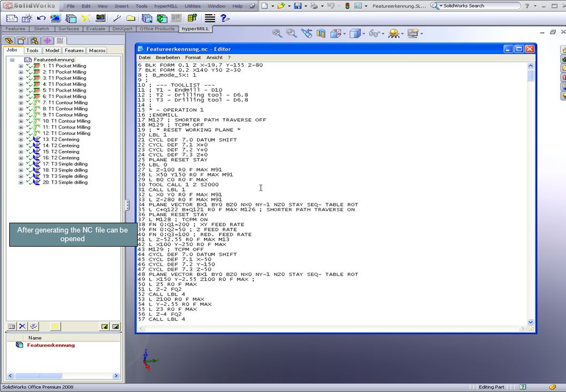Toggle the Section View icon
The width and height of the screenshot is (566, 392).
click(x=321, y=34)
